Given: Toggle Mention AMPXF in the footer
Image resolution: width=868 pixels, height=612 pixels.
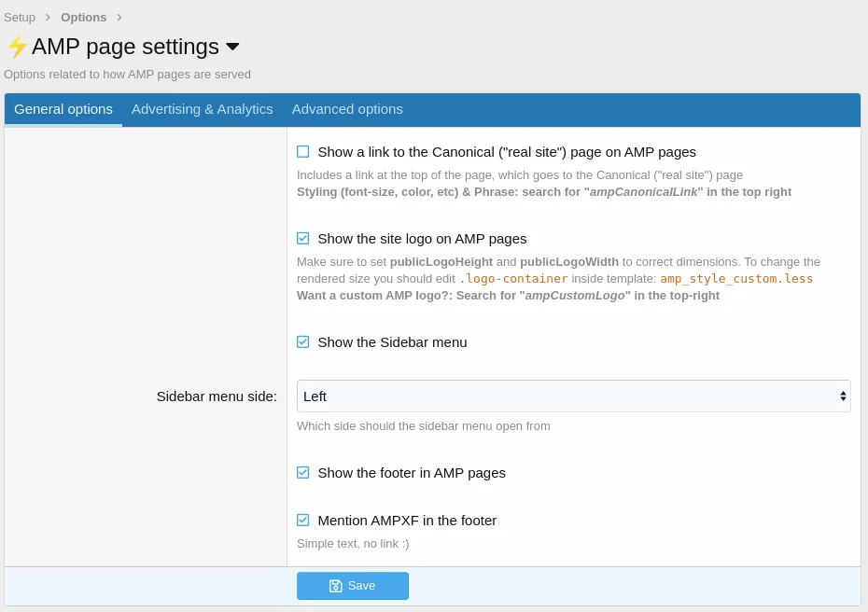Looking at the screenshot, I should [x=303, y=521].
